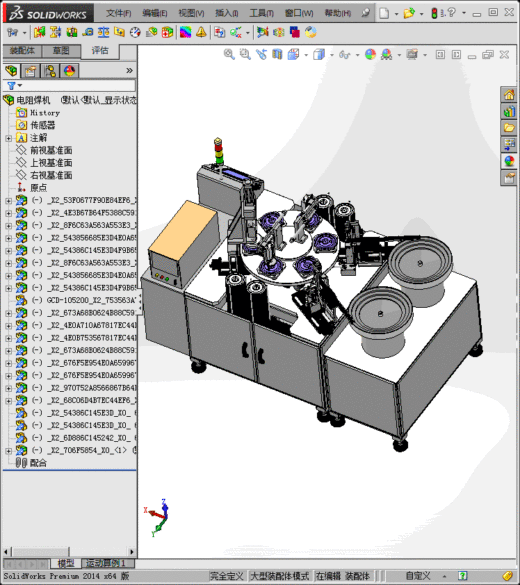
Task: Open the Display Style cube dropdown arrow
Action: (332, 55)
